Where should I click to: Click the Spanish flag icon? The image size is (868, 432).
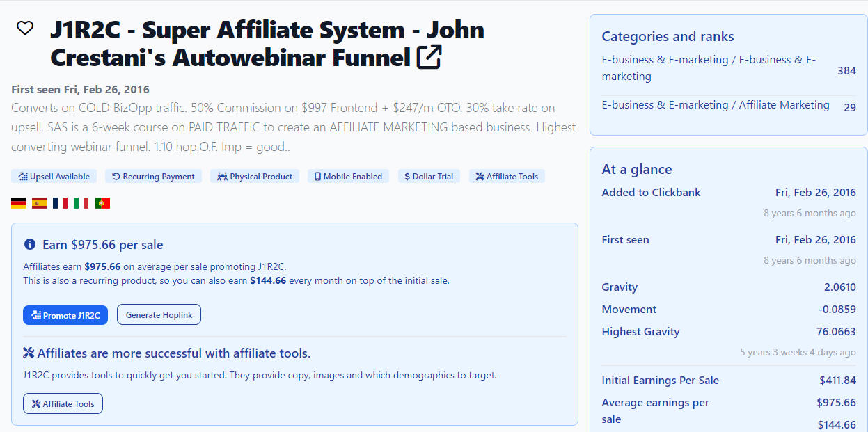[40, 203]
